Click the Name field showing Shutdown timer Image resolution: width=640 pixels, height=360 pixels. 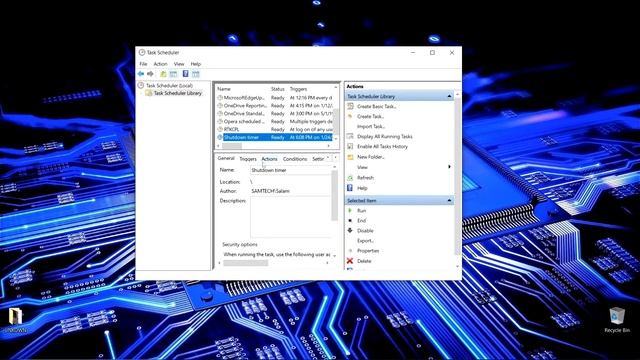pos(291,170)
